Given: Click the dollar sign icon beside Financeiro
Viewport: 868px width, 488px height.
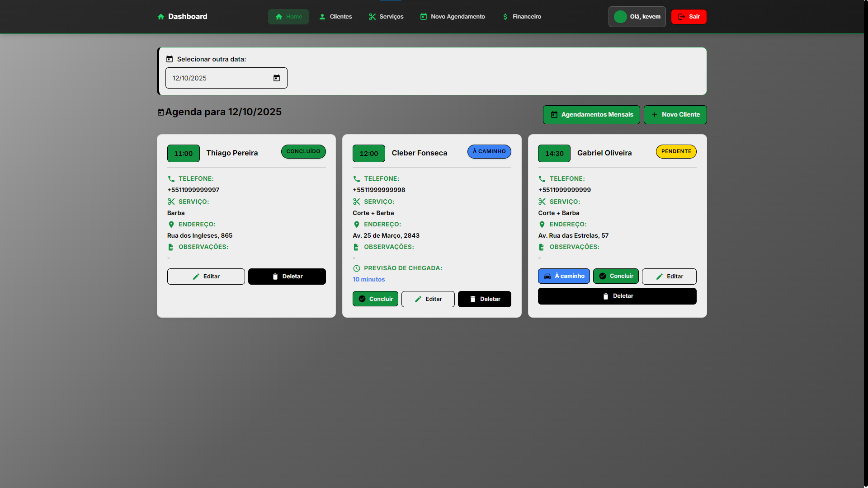Looking at the screenshot, I should pos(505,16).
